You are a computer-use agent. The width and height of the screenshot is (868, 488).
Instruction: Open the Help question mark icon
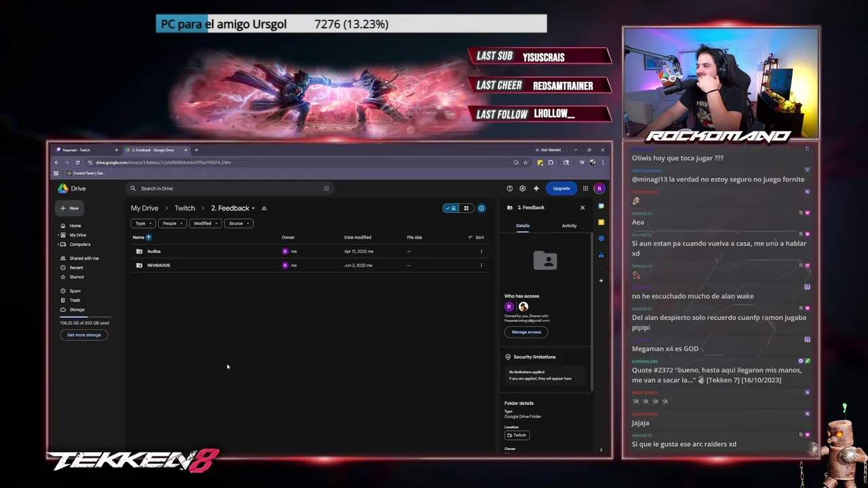[x=509, y=188]
